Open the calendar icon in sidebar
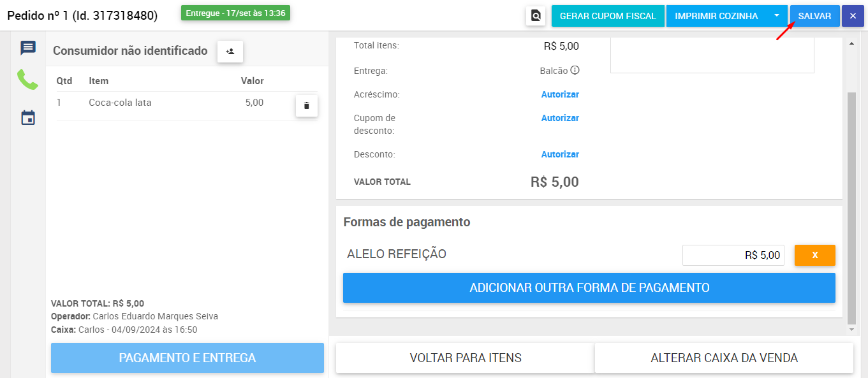 [28, 117]
